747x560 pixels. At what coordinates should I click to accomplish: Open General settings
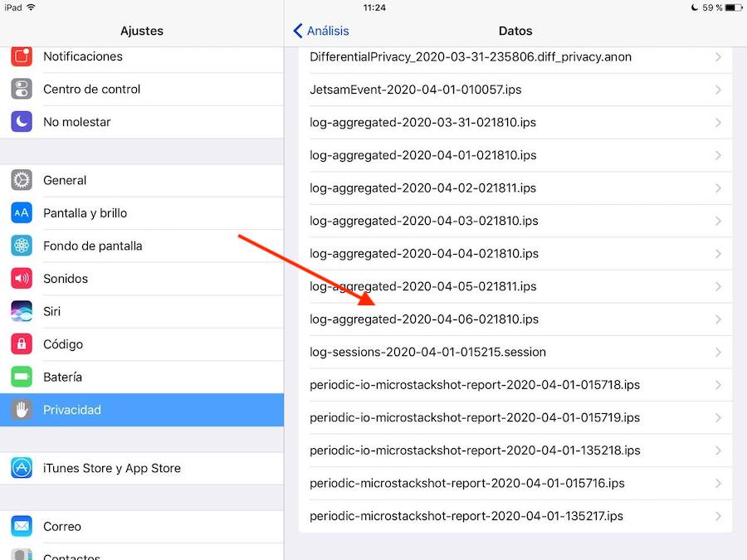coord(141,180)
